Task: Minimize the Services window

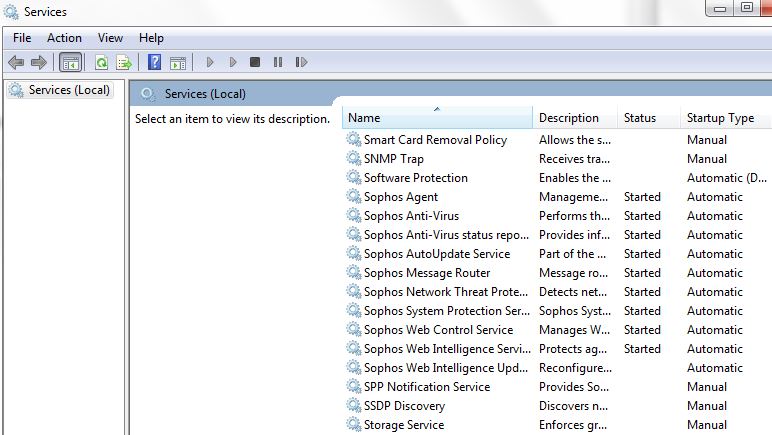Action: (720, 8)
